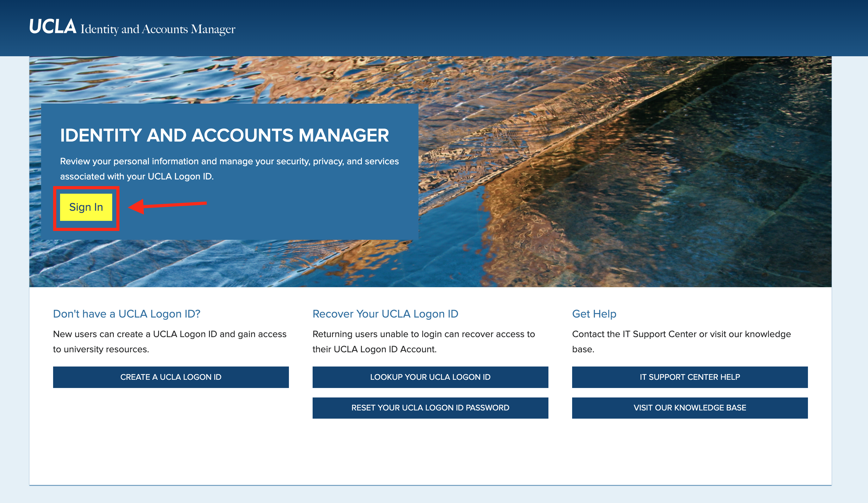
Task: Click the Recover Your UCLA Logon ID heading
Action: (385, 314)
